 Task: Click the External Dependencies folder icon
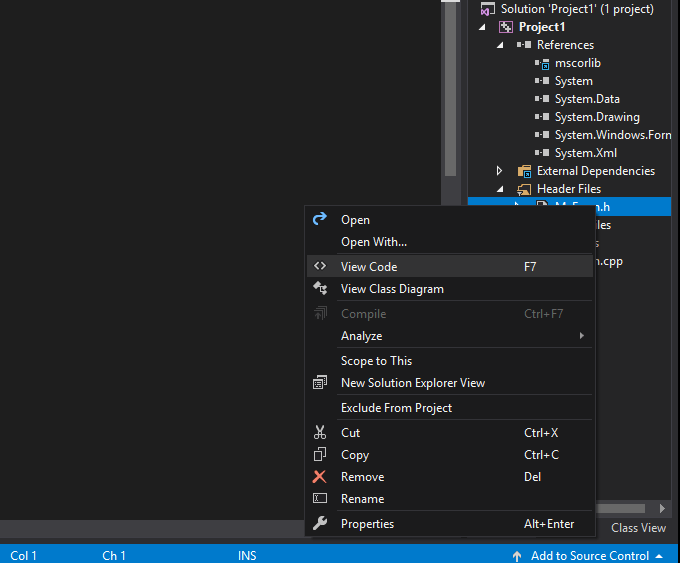tap(524, 171)
